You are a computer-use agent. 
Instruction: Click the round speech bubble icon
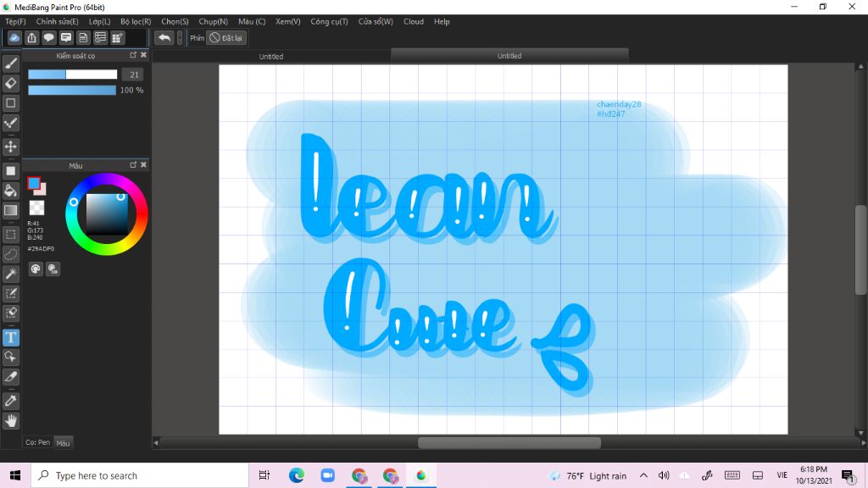click(x=48, y=37)
